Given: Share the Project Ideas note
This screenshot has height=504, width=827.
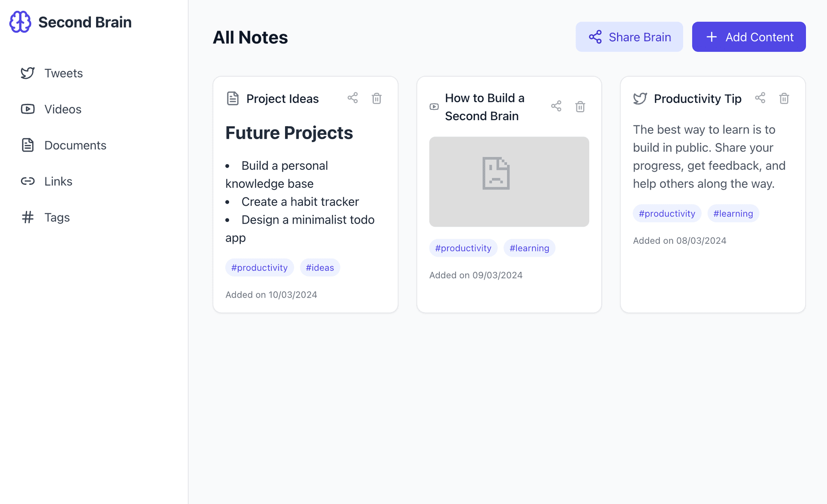Looking at the screenshot, I should pos(352,98).
